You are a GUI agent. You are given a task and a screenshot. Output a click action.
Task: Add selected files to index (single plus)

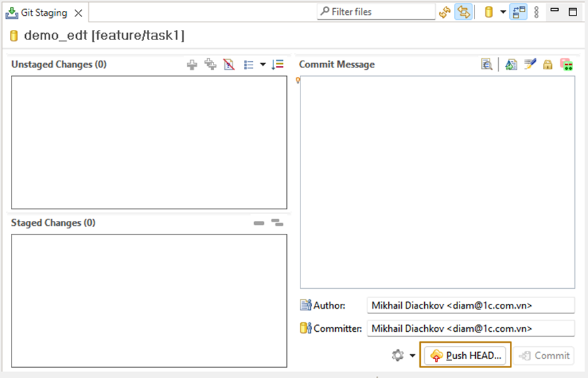pos(192,65)
